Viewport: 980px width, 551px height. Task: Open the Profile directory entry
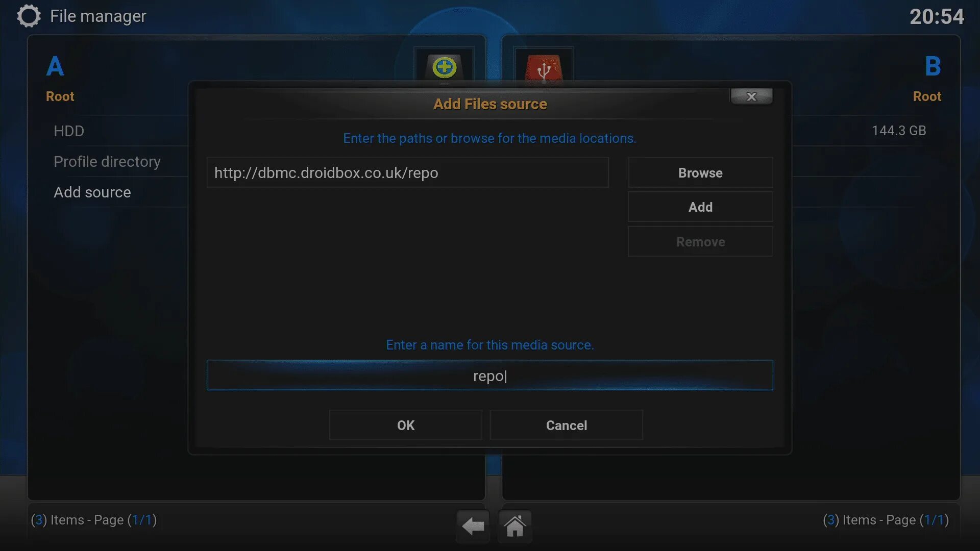click(107, 162)
